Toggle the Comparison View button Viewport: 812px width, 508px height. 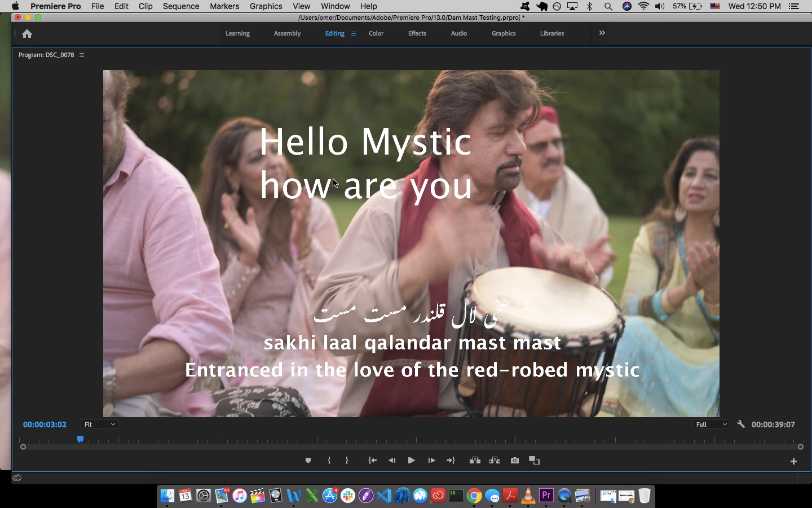point(535,461)
